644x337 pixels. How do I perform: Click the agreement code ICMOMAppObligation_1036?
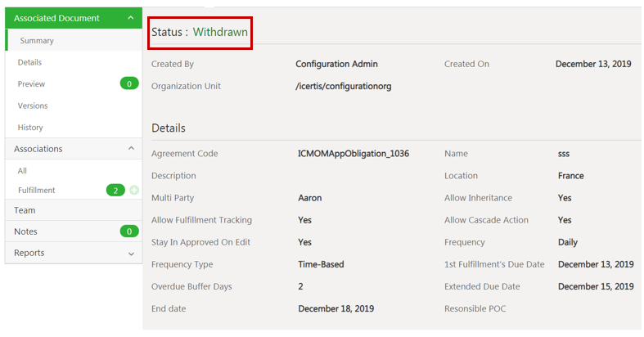[354, 154]
